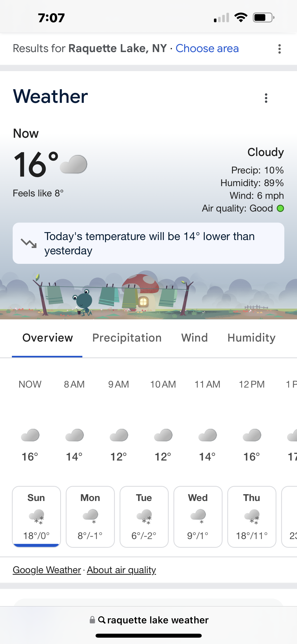Select the Thu daily forecast card
Viewport: 297px width, 644px height.
tap(252, 517)
